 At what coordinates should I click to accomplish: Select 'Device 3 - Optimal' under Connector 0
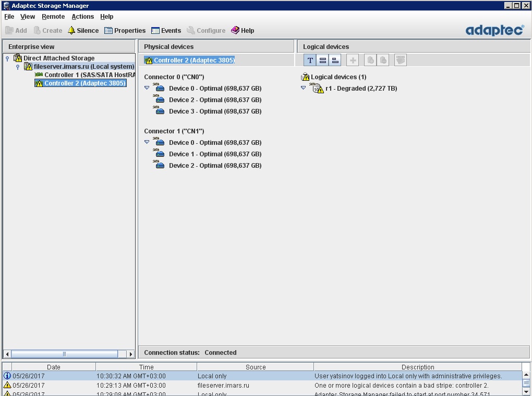(x=215, y=111)
